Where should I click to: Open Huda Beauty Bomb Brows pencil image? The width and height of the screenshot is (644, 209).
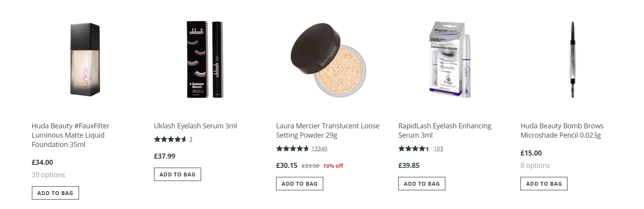(572, 59)
